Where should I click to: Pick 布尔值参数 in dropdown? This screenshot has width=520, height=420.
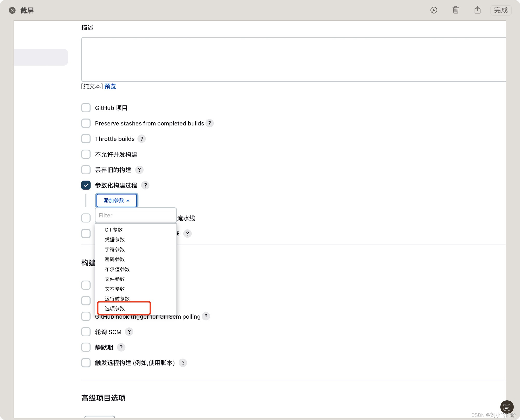point(117,269)
